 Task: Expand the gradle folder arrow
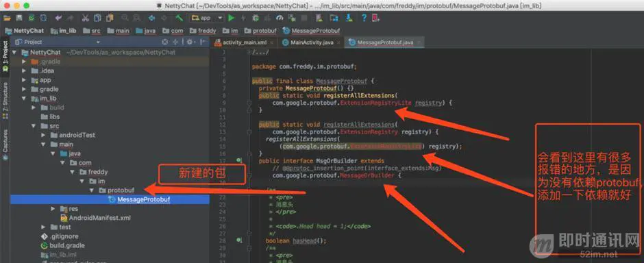[x=24, y=89]
